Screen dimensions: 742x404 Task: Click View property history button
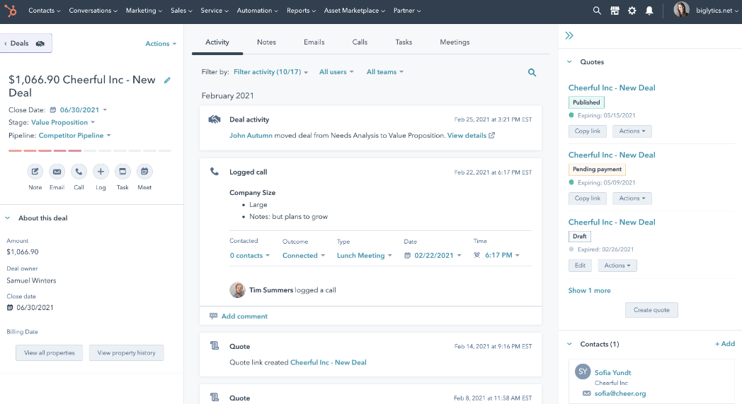click(126, 353)
